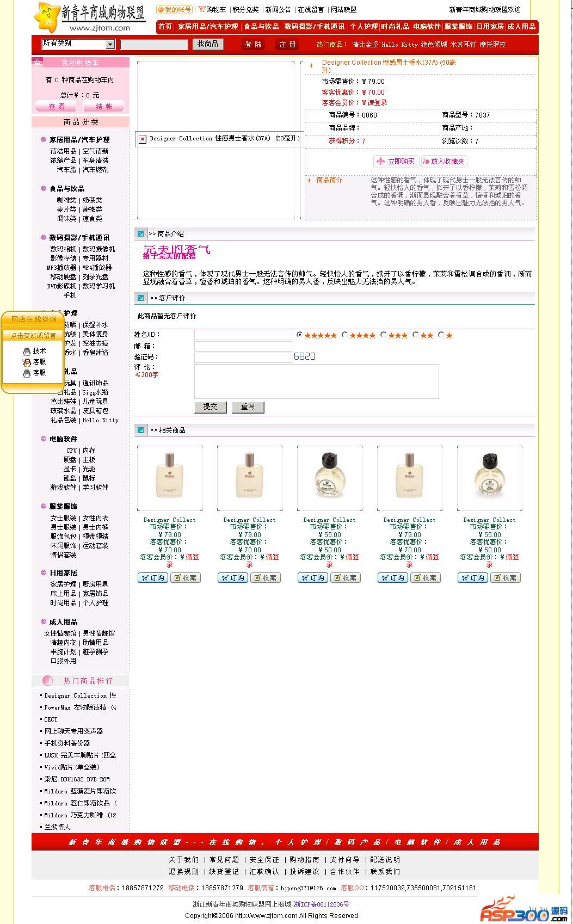Click 请登录 link beside 客客会员价
This screenshot has width=573, height=924.
point(377,103)
